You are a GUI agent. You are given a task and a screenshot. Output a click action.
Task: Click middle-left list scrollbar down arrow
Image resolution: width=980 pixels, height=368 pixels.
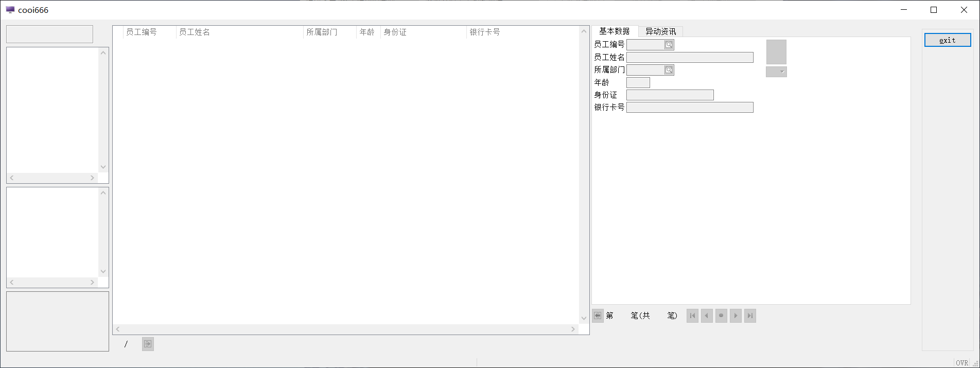[x=103, y=272]
